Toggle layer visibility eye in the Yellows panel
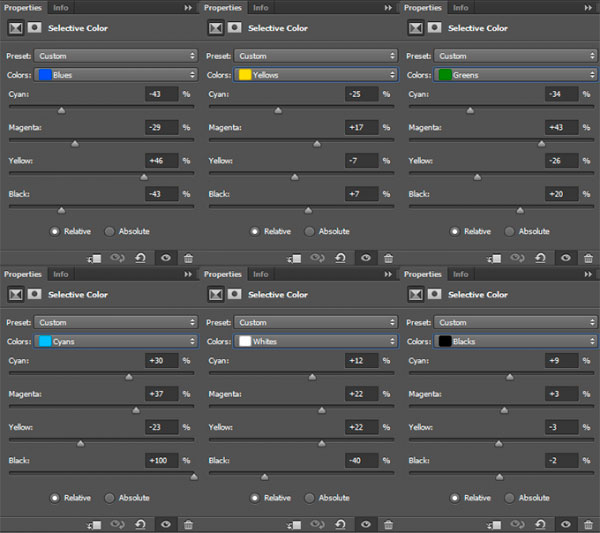This screenshot has width=600, height=533. (x=366, y=258)
